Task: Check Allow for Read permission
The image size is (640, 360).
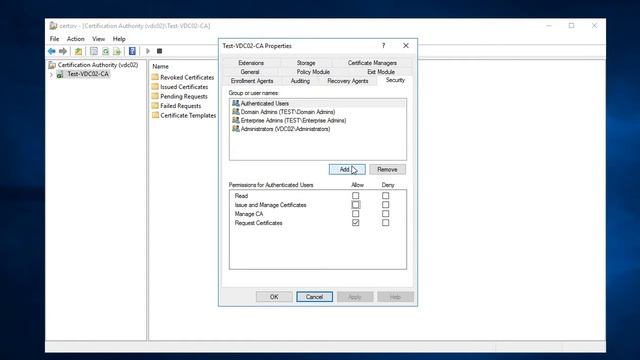Action: (x=356, y=196)
